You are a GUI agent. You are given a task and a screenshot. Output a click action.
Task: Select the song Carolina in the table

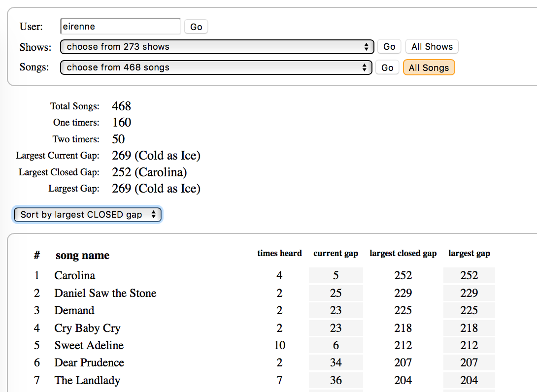click(x=75, y=275)
